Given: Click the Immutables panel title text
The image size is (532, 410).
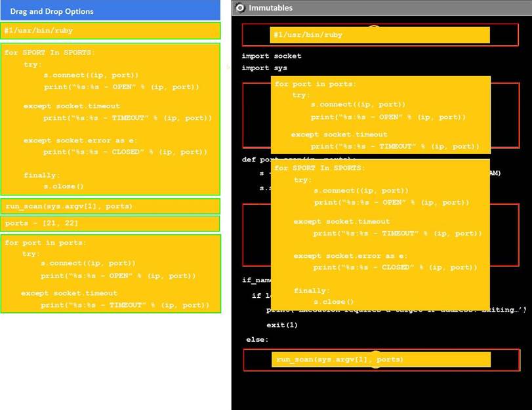Looking at the screenshot, I should [x=271, y=8].
